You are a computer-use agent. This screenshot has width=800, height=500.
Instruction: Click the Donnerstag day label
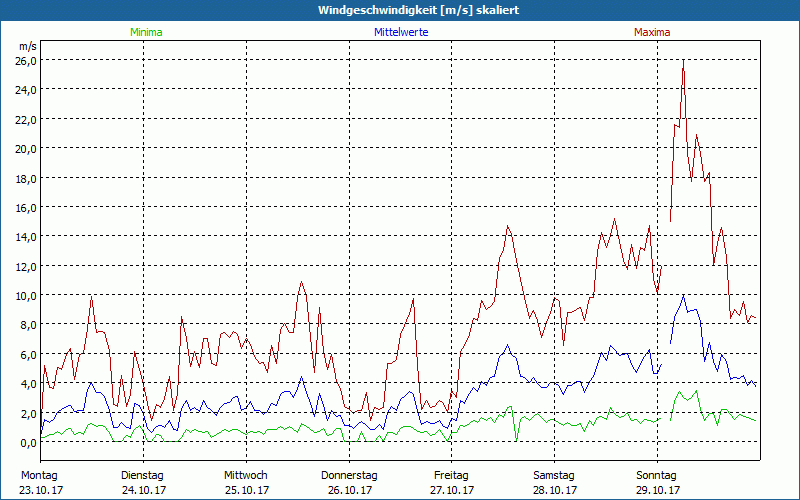coord(349,476)
